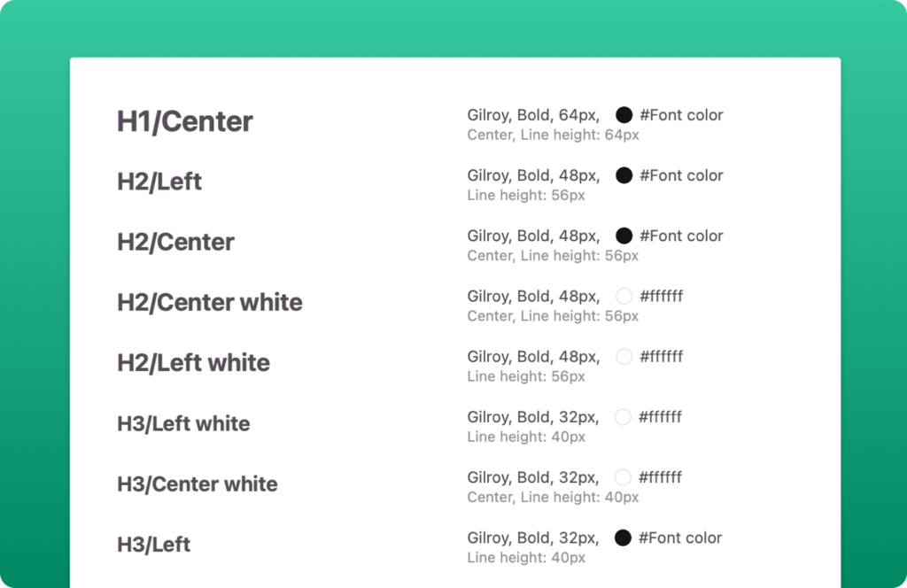
Task: Select the white swatch beside H3/Left white
Action: pos(623,417)
